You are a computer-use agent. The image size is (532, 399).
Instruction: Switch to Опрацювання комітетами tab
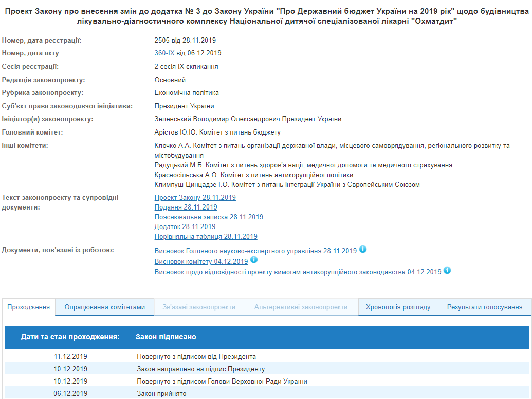(x=104, y=307)
